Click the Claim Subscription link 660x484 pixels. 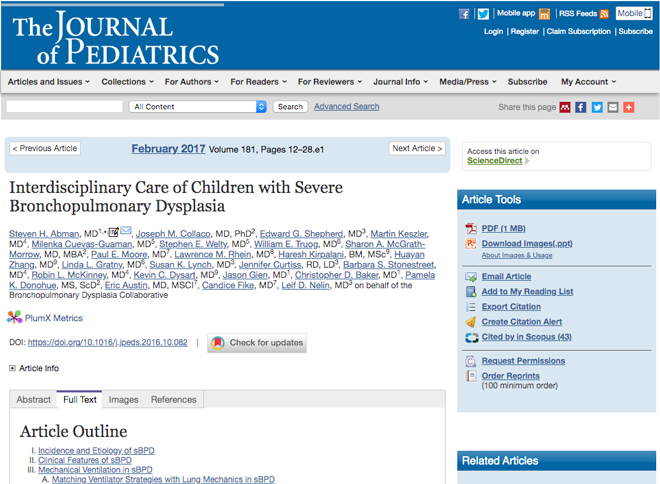(x=578, y=31)
